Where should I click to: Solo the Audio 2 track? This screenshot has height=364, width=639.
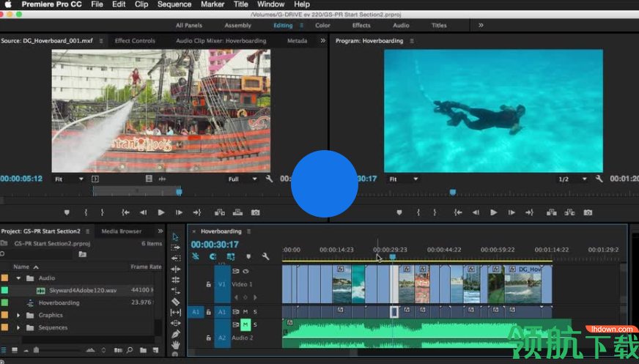[x=255, y=324]
